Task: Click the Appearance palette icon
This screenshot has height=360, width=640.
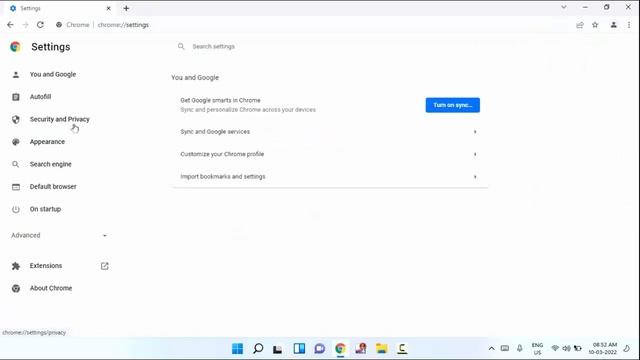Action: pyautogui.click(x=16, y=142)
